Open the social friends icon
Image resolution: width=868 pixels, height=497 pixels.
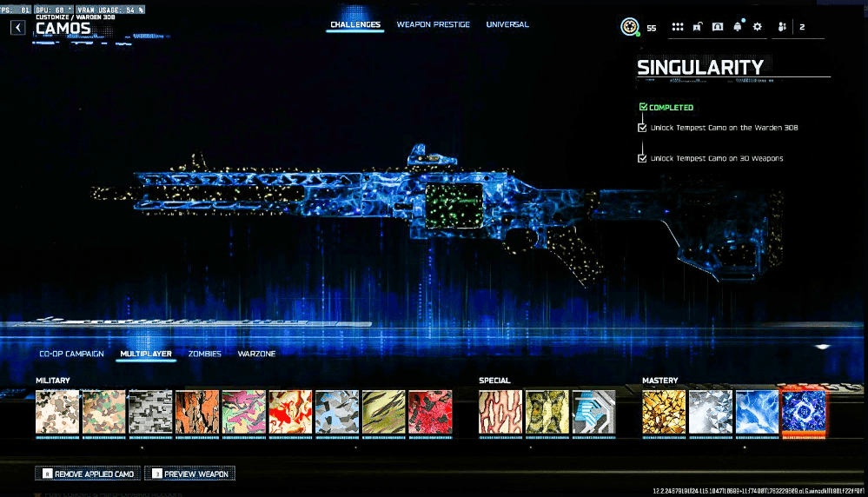pos(783,27)
